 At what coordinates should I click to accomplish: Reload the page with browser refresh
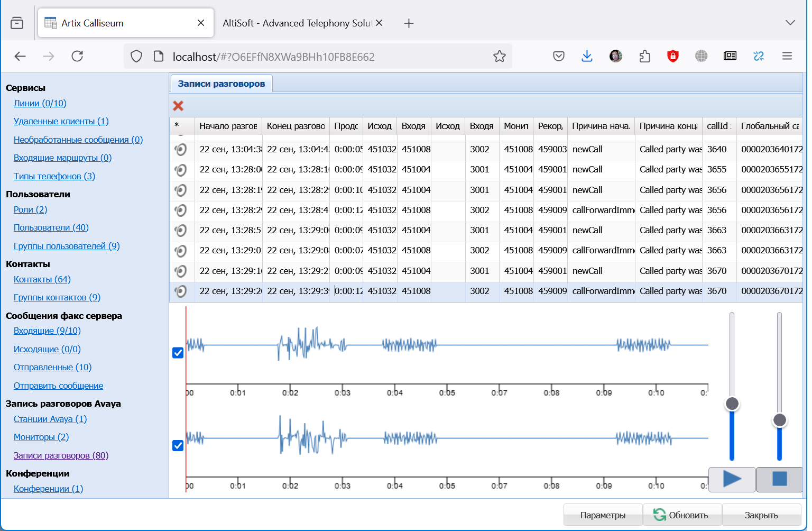(77, 56)
